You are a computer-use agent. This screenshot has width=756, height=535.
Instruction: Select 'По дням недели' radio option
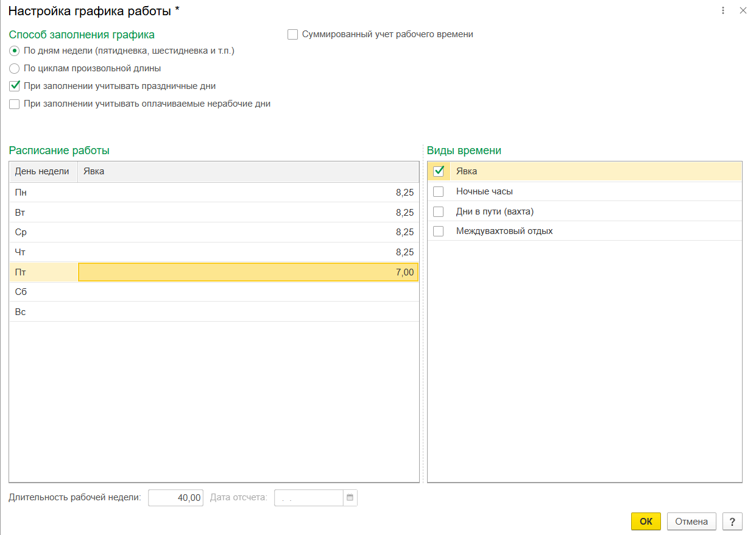(x=15, y=51)
